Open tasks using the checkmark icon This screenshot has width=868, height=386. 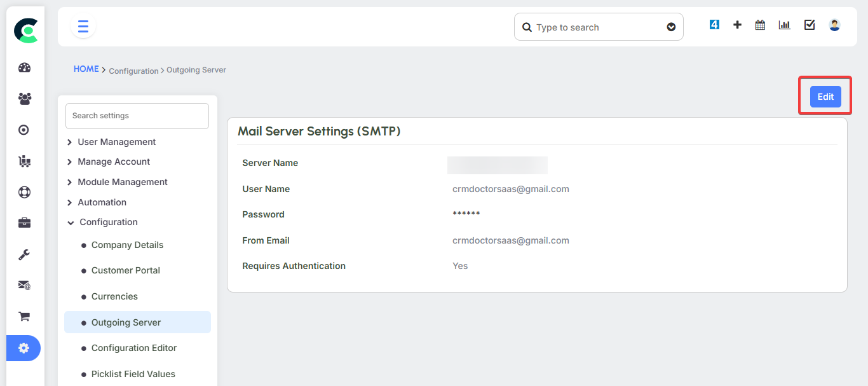click(809, 24)
